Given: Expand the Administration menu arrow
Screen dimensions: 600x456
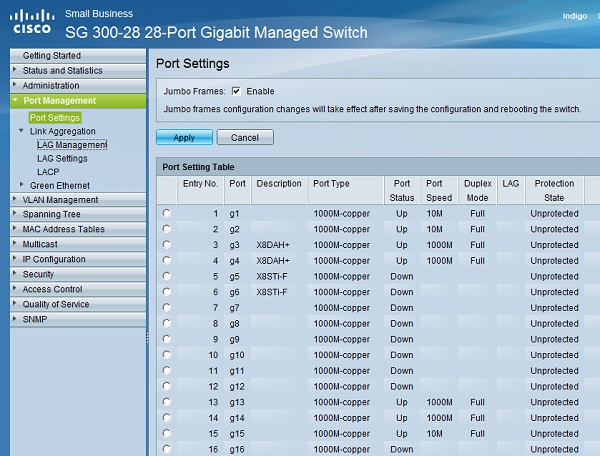Looking at the screenshot, I should pyautogui.click(x=15, y=84).
